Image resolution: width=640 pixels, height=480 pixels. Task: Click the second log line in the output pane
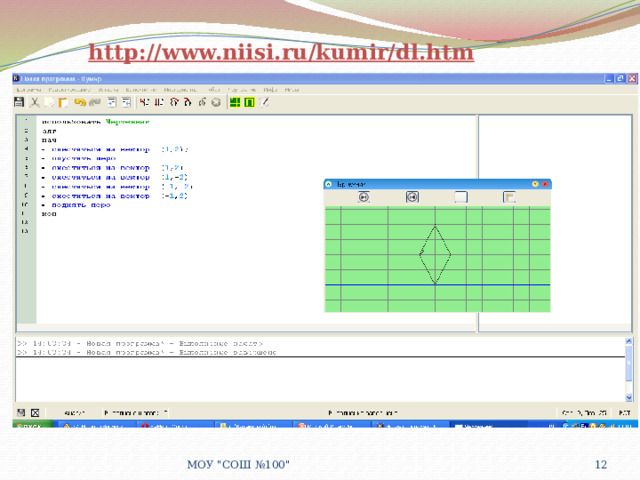(x=147, y=352)
